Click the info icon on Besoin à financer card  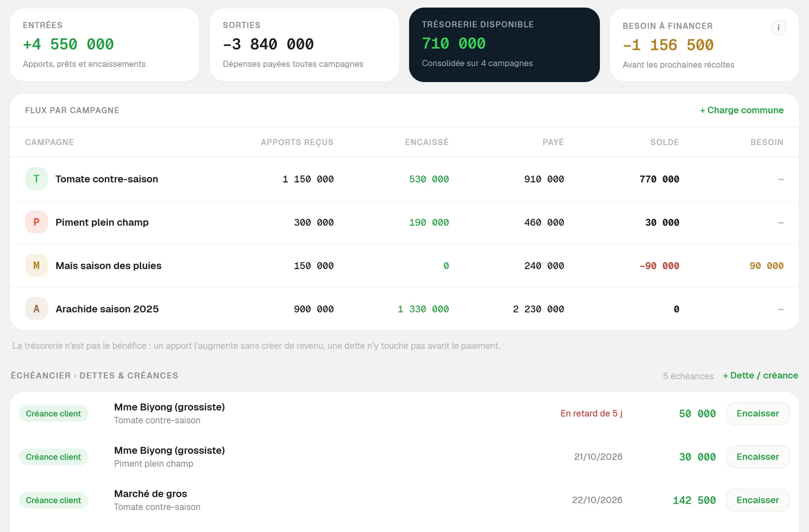[778, 27]
